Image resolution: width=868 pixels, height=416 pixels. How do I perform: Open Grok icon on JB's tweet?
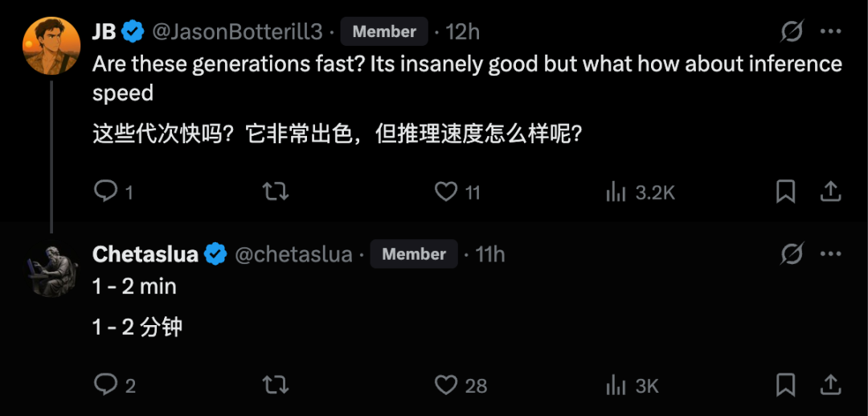click(792, 31)
